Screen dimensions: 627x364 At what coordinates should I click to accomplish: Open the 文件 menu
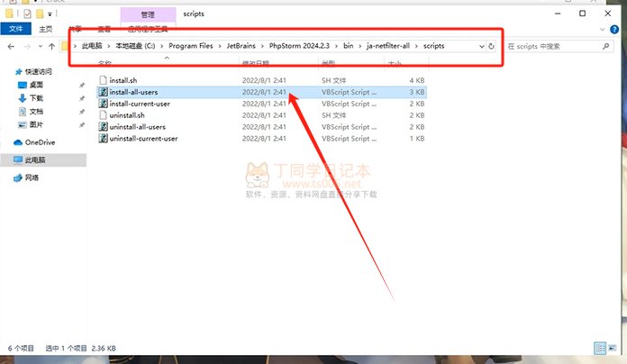click(15, 29)
